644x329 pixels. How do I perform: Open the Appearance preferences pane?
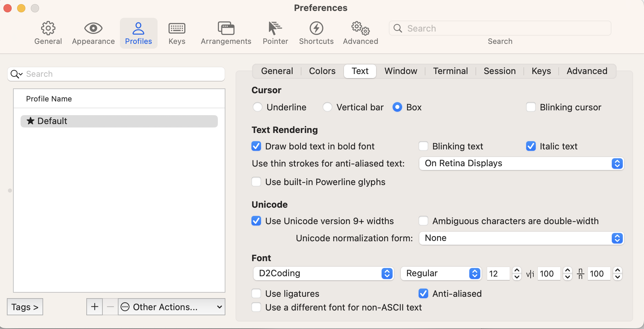click(93, 33)
